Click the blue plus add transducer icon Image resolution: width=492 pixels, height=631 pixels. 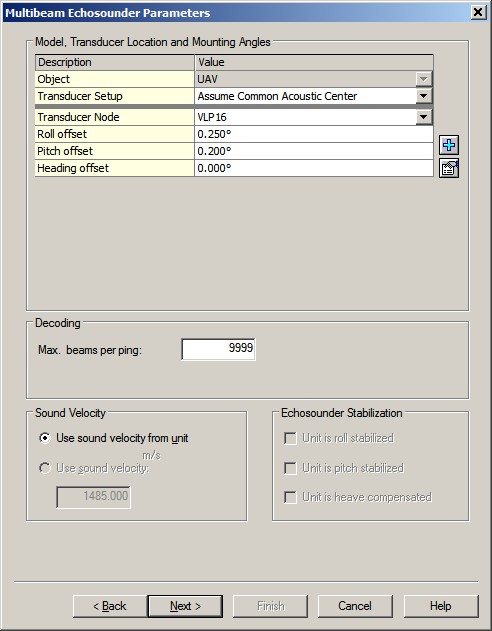point(449,145)
